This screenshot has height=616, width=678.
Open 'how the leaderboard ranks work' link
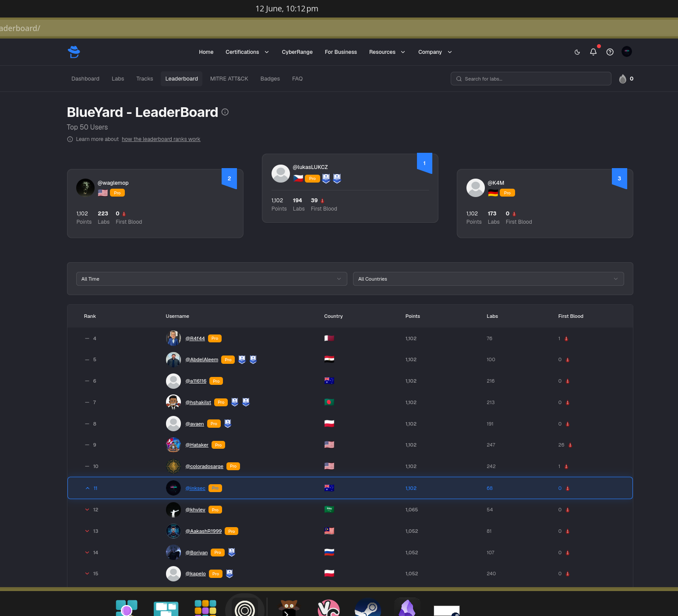tap(161, 139)
